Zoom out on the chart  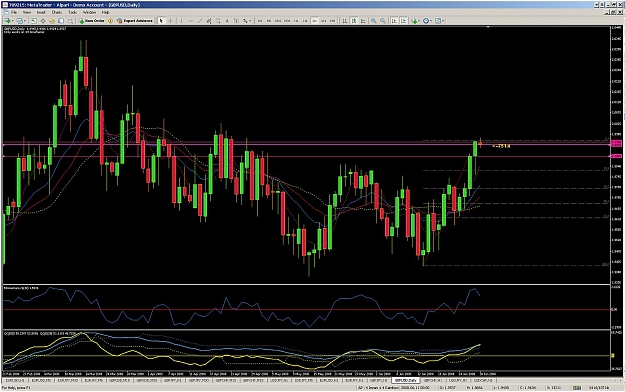point(383,21)
